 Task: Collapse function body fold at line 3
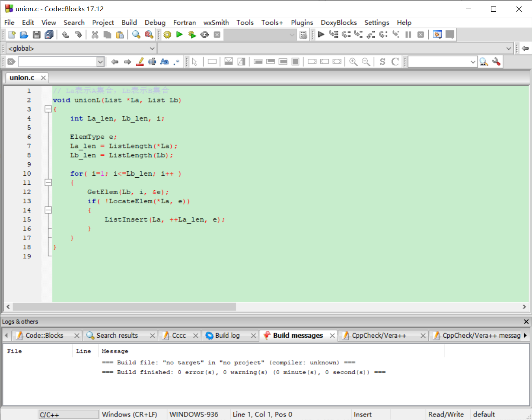click(48, 109)
